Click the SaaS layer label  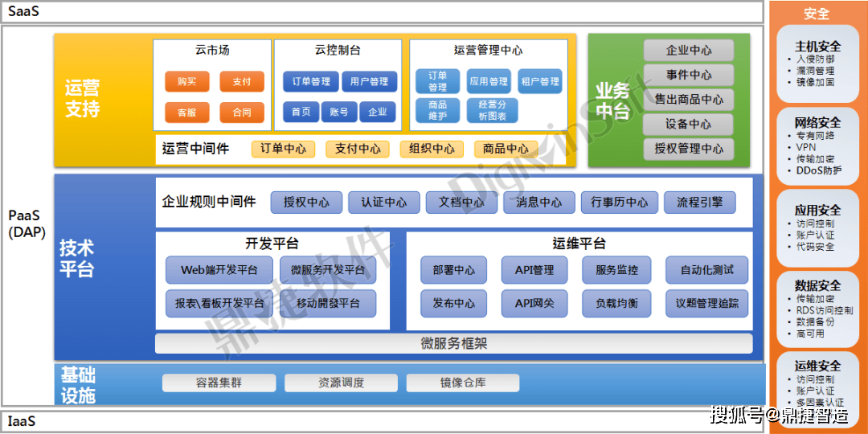coord(24,11)
